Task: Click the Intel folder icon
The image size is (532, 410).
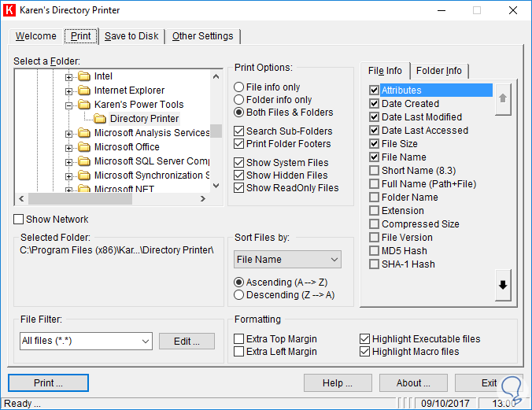Action: pos(84,76)
